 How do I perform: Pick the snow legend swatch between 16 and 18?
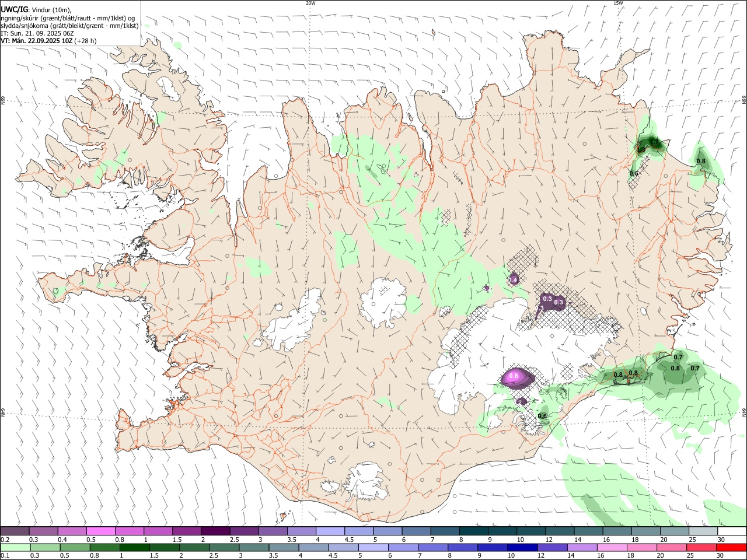tap(617, 531)
